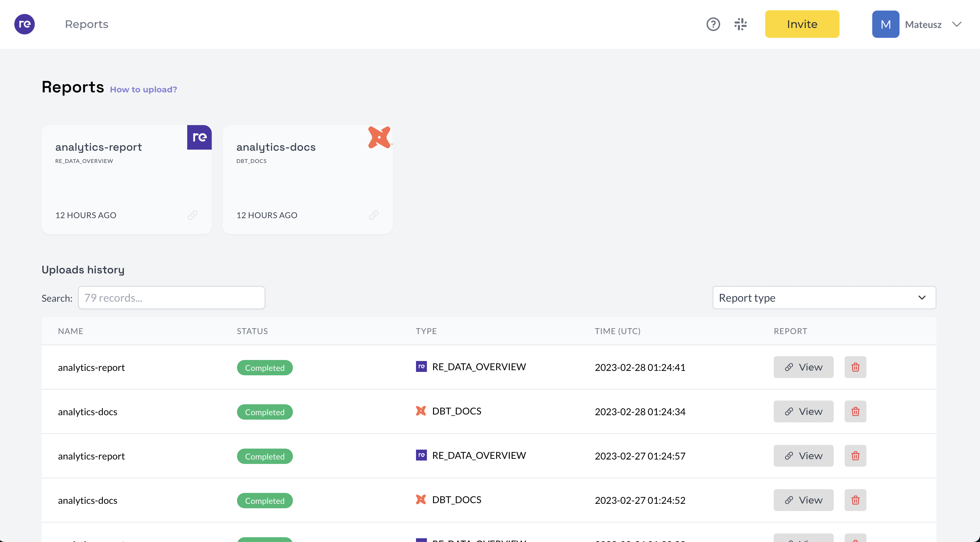This screenshot has height=542, width=980.
Task: Click the re logo on analytics-report card
Action: coord(199,137)
